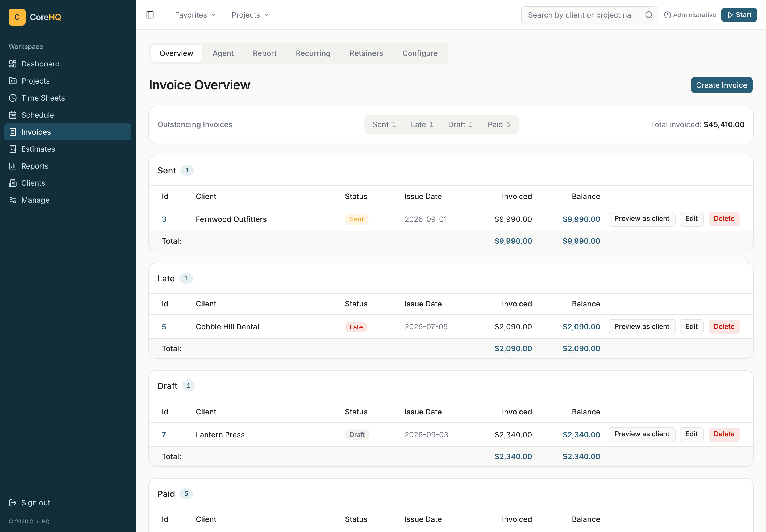Viewport: 766px width, 532px height.
Task: Delete the Fernwood Outfitters invoice
Action: pyautogui.click(x=724, y=219)
